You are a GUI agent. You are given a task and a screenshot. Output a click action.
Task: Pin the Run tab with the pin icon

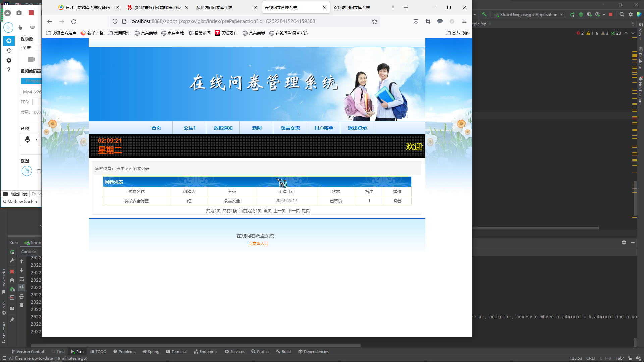(12, 320)
